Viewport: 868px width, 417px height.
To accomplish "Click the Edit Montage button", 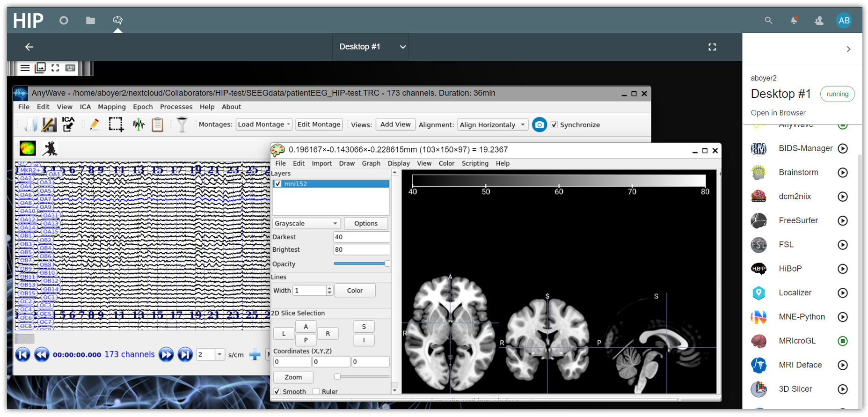I will (x=319, y=124).
